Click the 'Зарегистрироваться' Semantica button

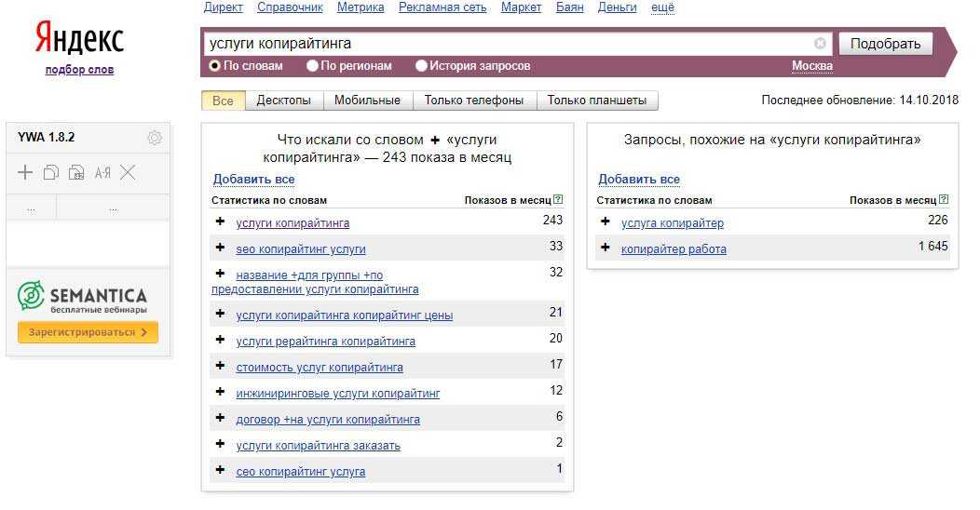click(88, 332)
